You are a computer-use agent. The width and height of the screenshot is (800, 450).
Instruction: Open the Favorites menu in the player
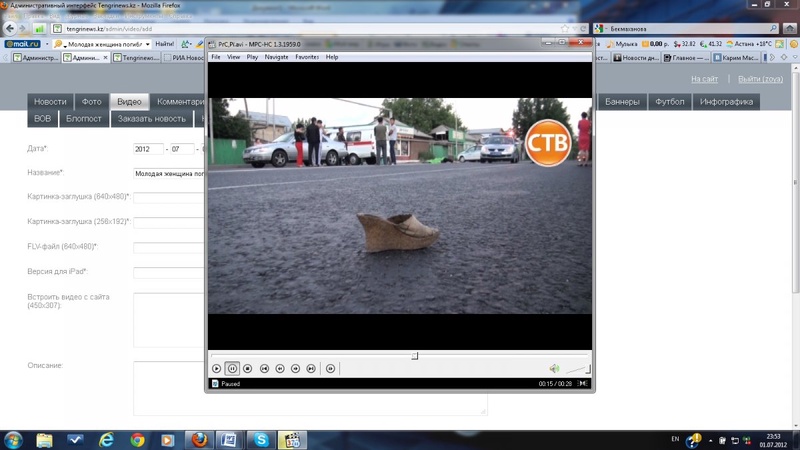click(x=307, y=57)
